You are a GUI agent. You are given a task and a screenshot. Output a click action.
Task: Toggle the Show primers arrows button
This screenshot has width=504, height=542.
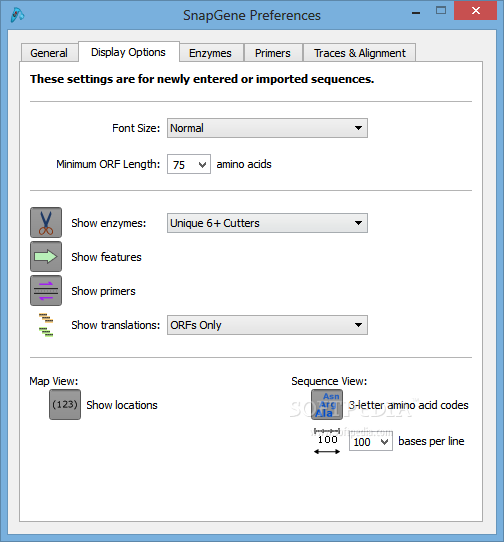coord(46,290)
